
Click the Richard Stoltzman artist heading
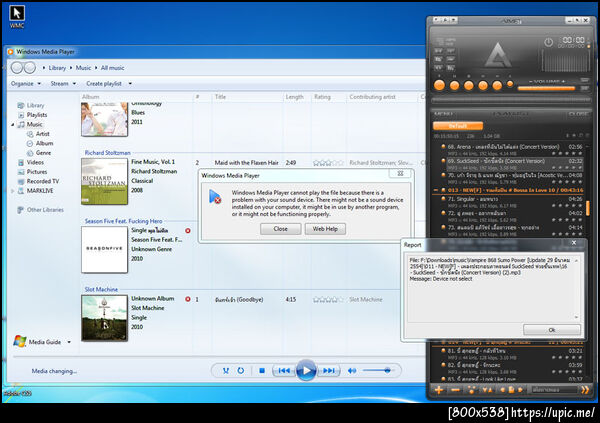coord(108,153)
